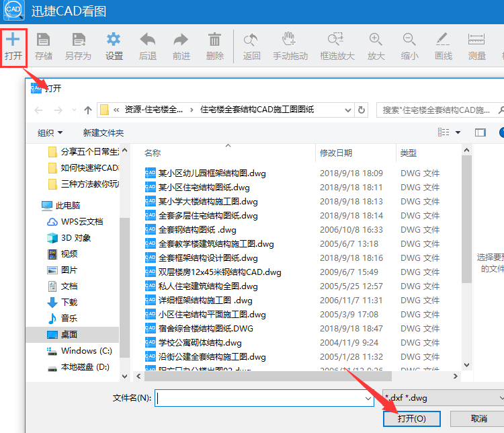Click the file list vertical scrollbar
Viewport: 504px width, 433px height.
click(x=467, y=219)
